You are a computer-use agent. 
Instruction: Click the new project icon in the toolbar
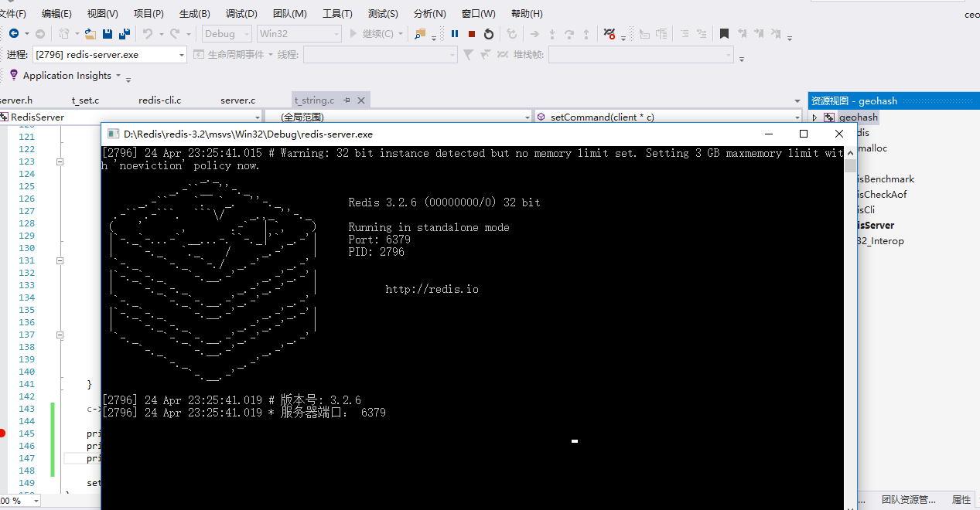(64, 33)
